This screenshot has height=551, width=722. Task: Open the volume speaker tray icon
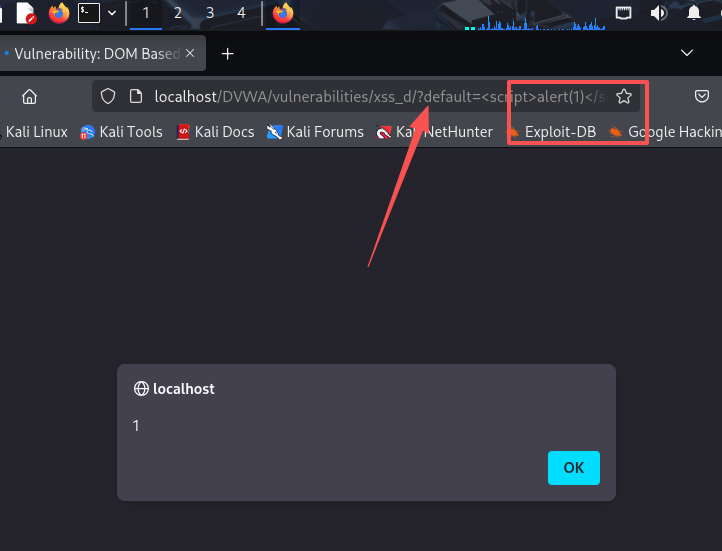pyautogui.click(x=658, y=13)
